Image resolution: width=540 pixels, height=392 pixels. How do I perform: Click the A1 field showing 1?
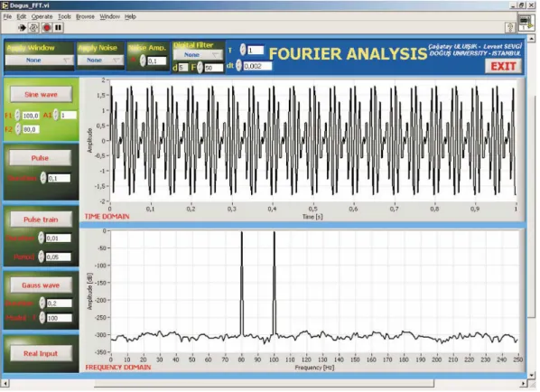pos(69,115)
